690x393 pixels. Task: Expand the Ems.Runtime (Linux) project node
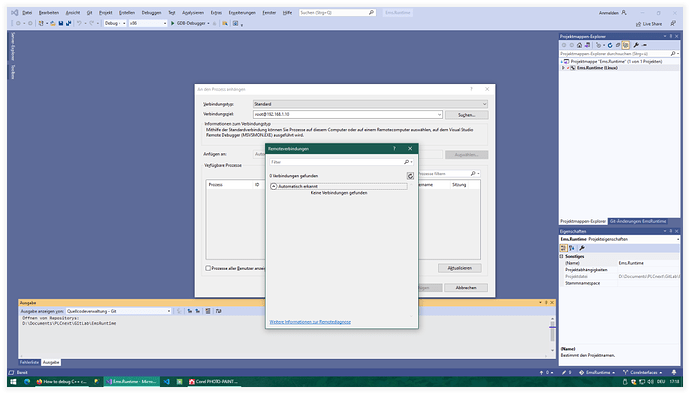563,68
